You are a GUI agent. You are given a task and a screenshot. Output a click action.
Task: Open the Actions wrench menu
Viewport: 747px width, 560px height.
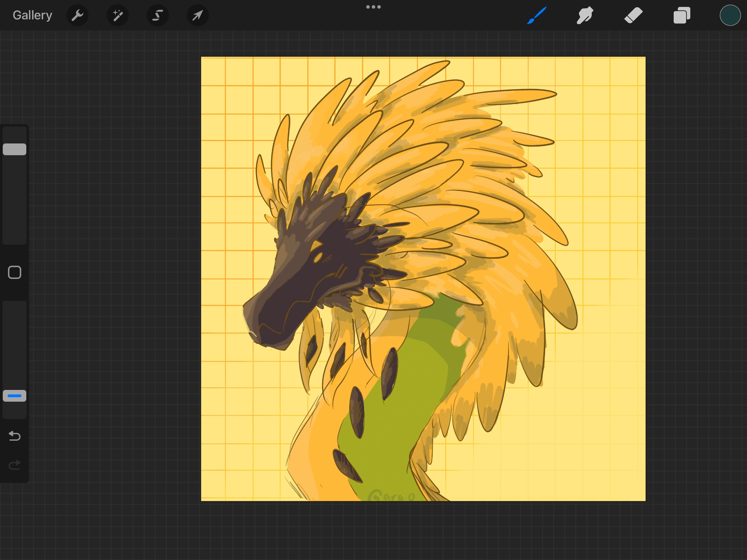(x=77, y=15)
